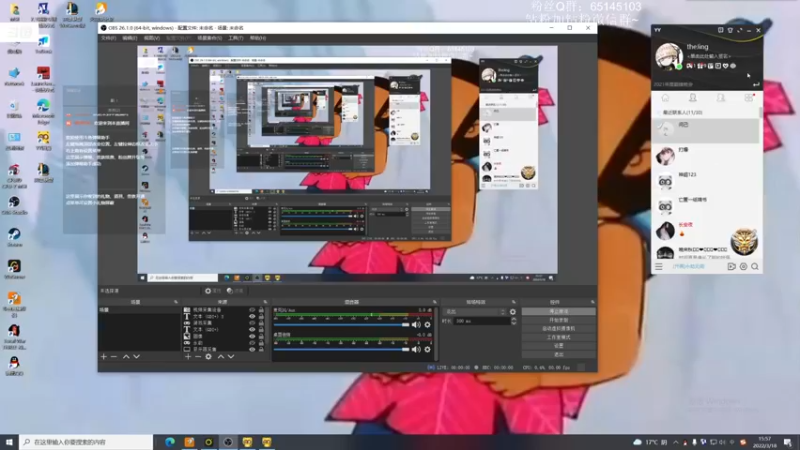The height and width of the screenshot is (450, 800).
Task: Open 工具(T) menu in OBS
Action: click(x=236, y=38)
